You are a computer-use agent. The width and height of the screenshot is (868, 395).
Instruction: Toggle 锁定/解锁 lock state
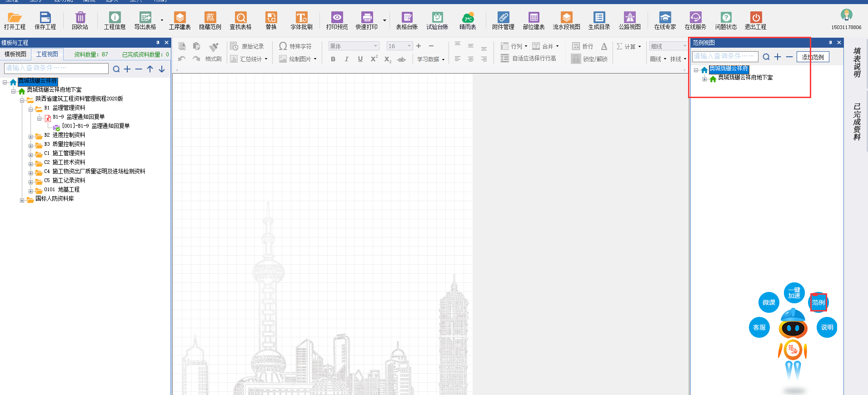589,59
